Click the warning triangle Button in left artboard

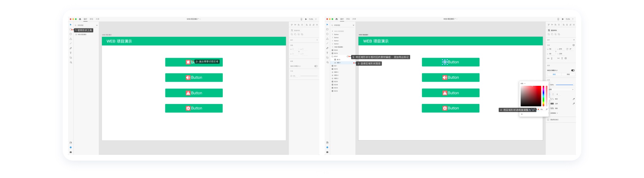(x=194, y=93)
